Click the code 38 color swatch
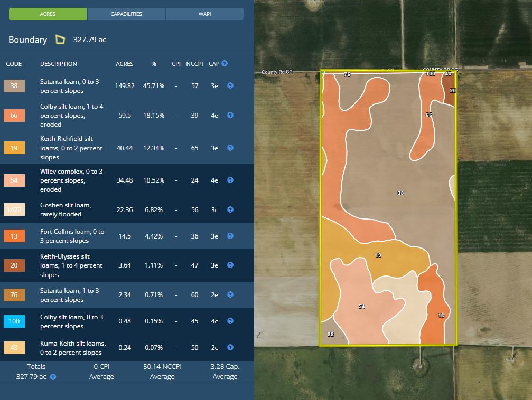 click(x=14, y=86)
